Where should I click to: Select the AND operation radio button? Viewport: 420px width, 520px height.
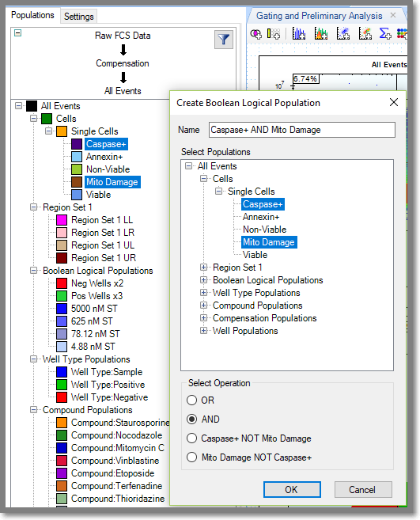[192, 419]
